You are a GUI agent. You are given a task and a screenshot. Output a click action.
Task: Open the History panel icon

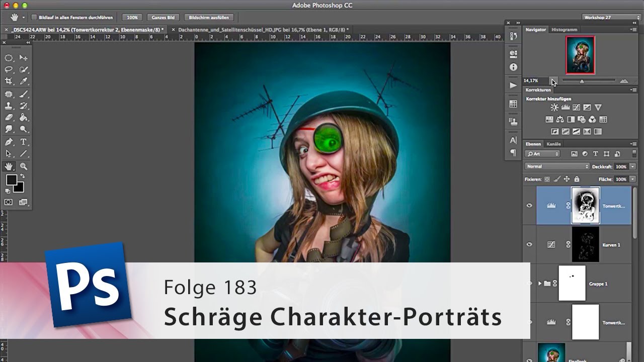513,36
